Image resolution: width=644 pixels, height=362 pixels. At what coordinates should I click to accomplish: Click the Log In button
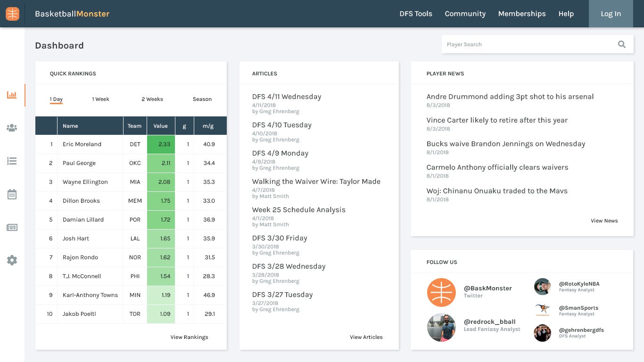[611, 14]
